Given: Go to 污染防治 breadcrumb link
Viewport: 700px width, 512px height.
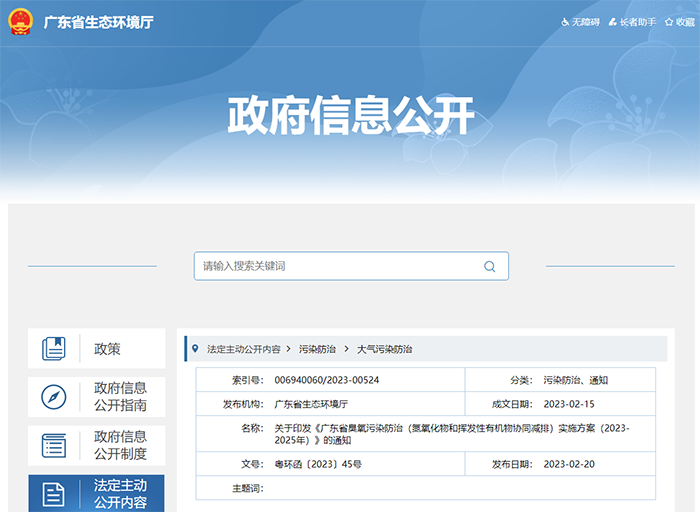Looking at the screenshot, I should point(317,349).
